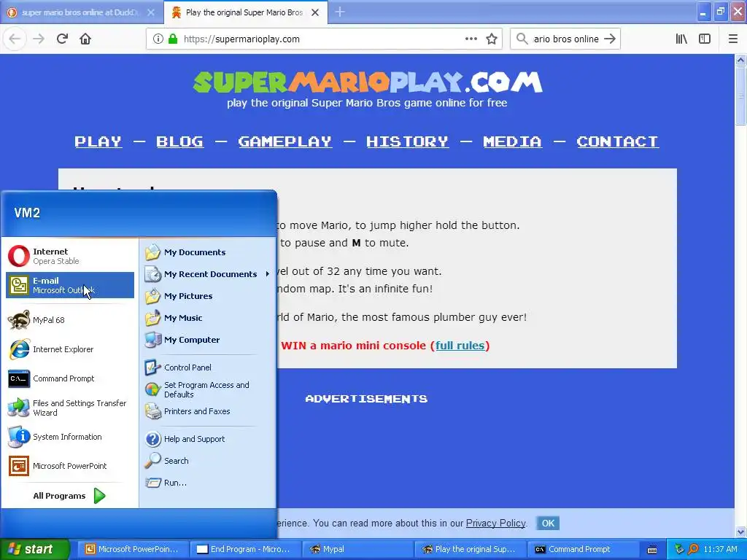Image resolution: width=747 pixels, height=560 pixels.
Task: Click the green padlock security icon
Action: pos(173,39)
